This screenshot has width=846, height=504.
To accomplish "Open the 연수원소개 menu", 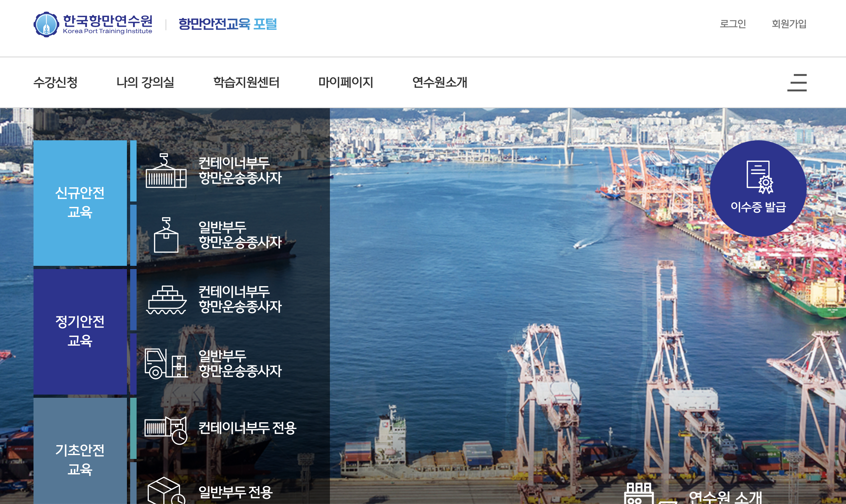I will (439, 82).
